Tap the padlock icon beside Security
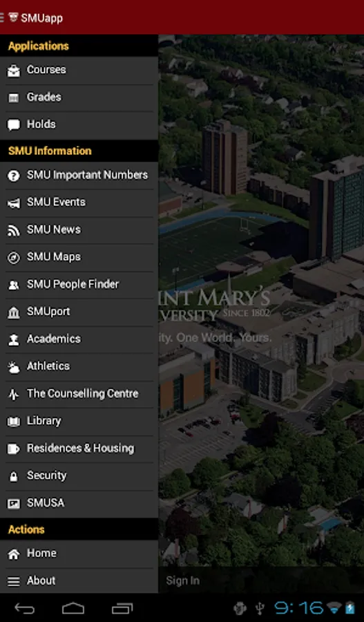 (14, 476)
